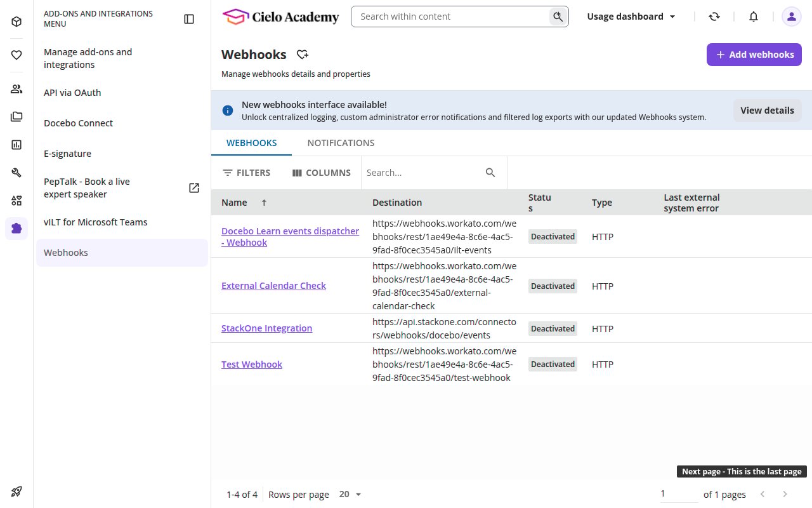Open Rows per page dropdown
This screenshot has height=508, width=812.
click(350, 494)
